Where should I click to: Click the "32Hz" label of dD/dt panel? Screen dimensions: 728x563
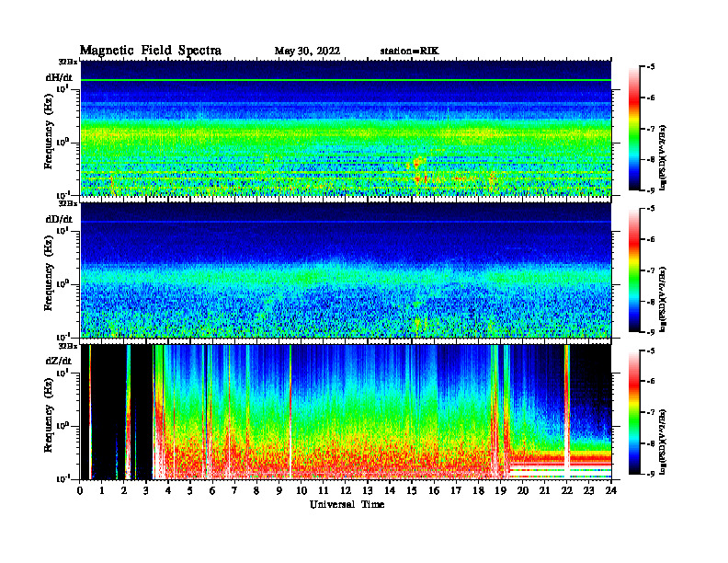[67, 203]
